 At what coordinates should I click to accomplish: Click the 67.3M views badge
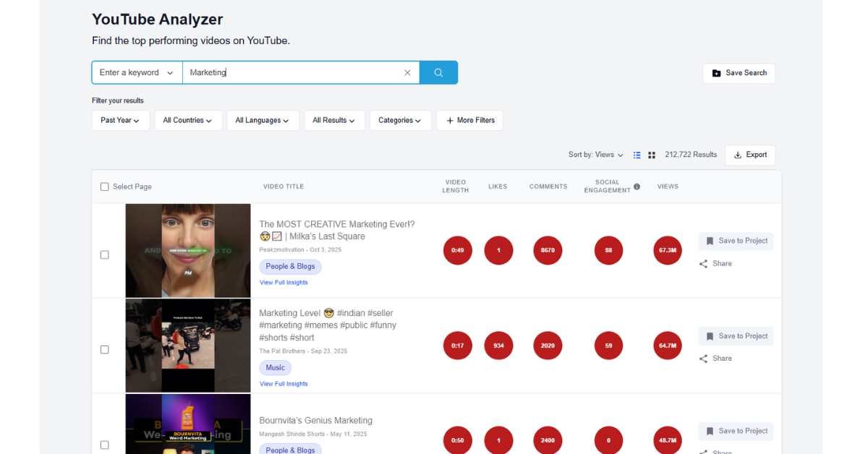click(668, 250)
